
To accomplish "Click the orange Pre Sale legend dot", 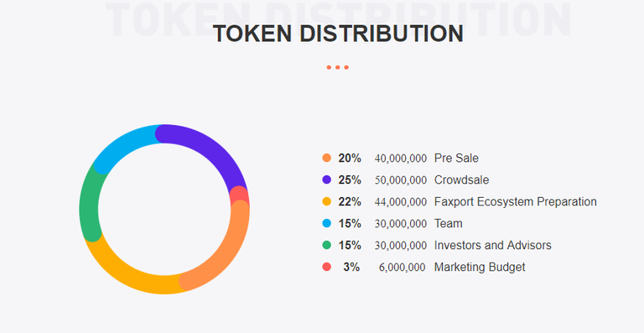I will (326, 158).
